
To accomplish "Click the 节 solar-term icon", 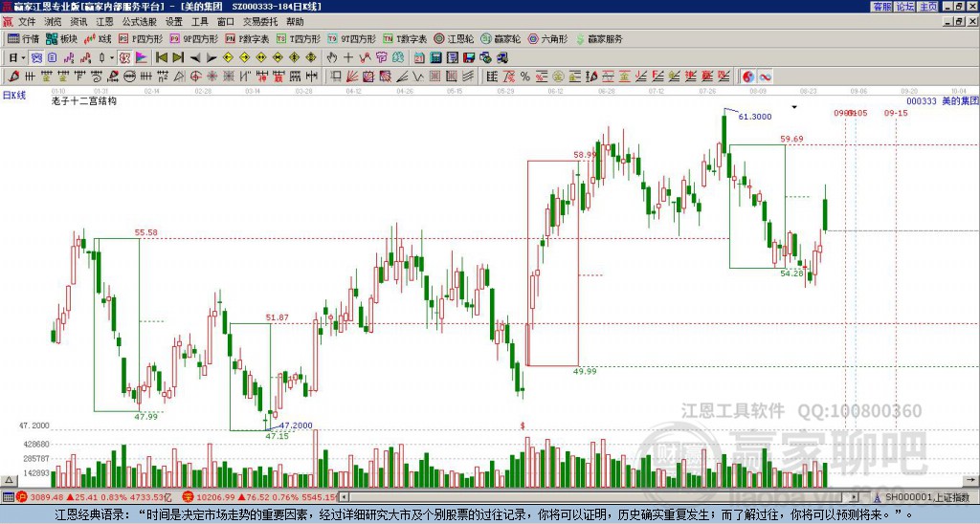I will point(381,57).
